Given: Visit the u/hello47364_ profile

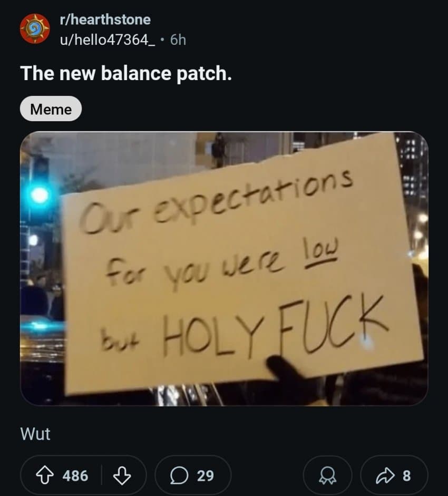Looking at the screenshot, I should (108, 40).
